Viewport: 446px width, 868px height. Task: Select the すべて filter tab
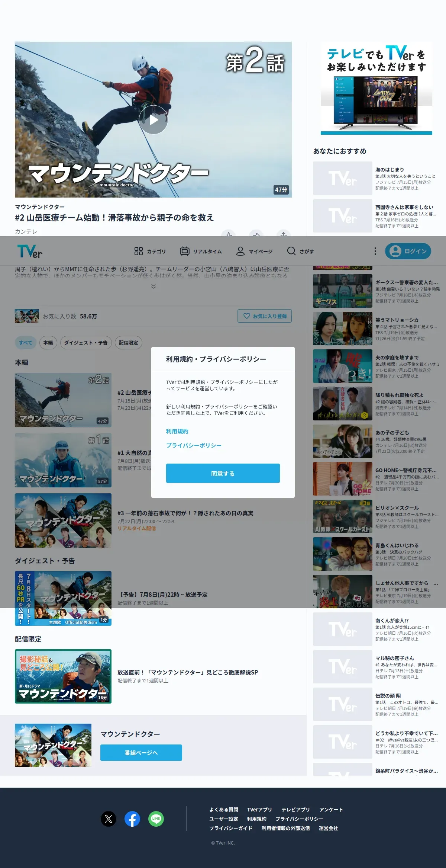[26, 343]
